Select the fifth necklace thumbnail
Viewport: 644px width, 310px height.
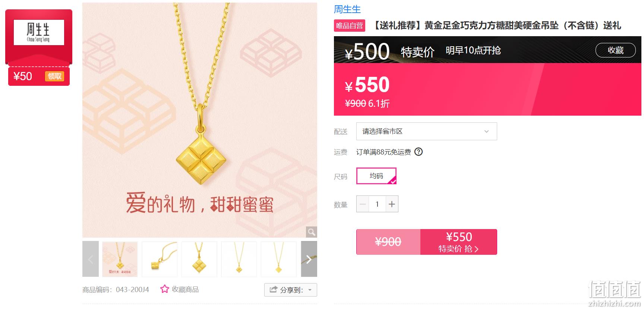(278, 259)
